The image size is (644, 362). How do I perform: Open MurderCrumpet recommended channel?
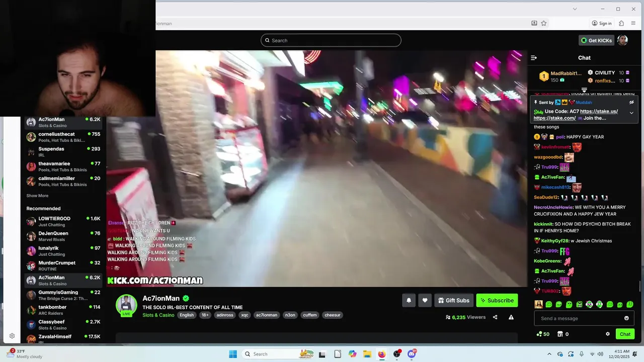[x=63, y=265]
